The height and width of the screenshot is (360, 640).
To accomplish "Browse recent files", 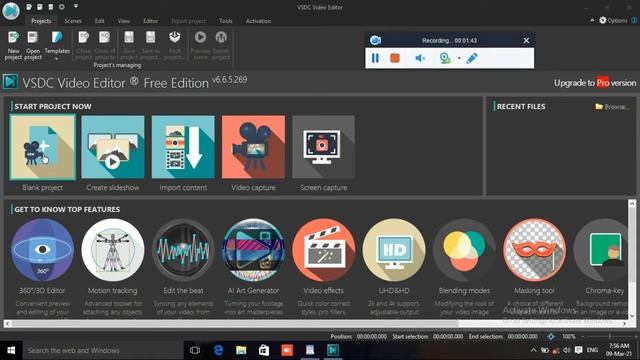I will pos(611,107).
